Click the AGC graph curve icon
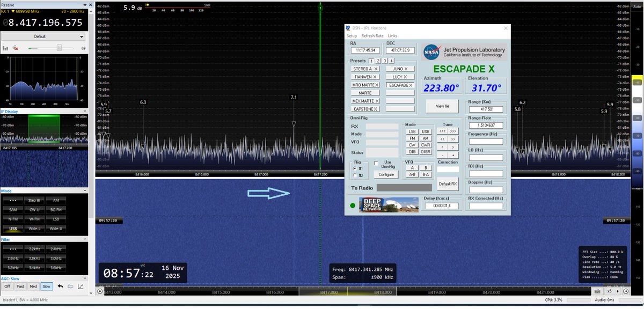This screenshot has height=323, width=644. (x=80, y=287)
